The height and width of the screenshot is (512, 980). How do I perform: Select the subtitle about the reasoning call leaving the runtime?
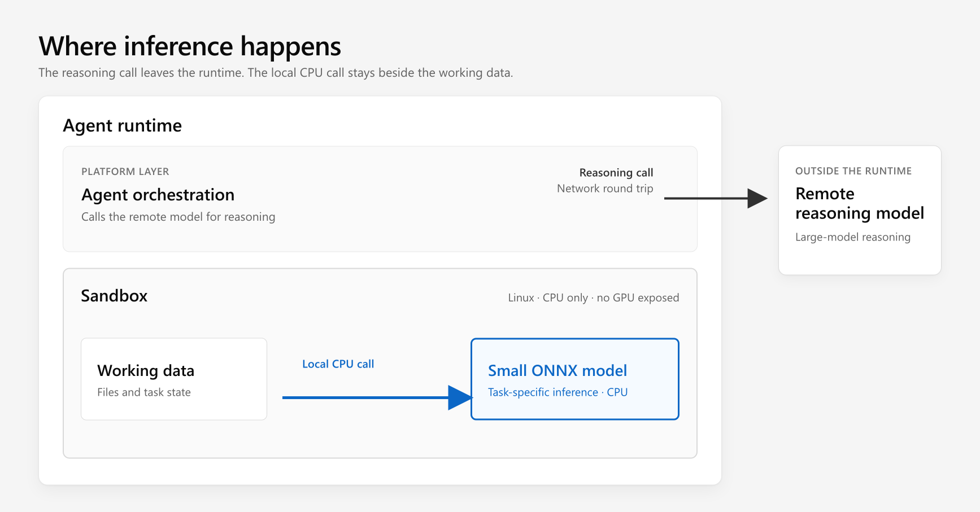click(276, 73)
